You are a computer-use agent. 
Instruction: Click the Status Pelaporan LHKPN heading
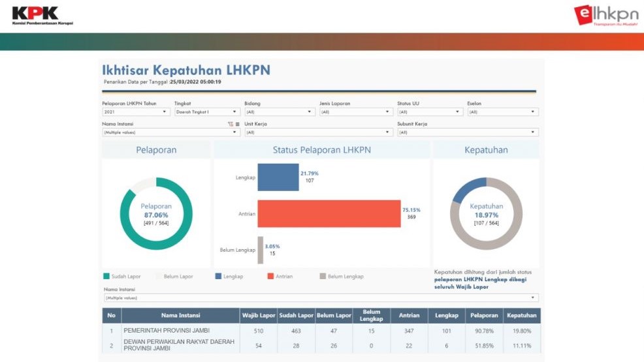click(321, 150)
